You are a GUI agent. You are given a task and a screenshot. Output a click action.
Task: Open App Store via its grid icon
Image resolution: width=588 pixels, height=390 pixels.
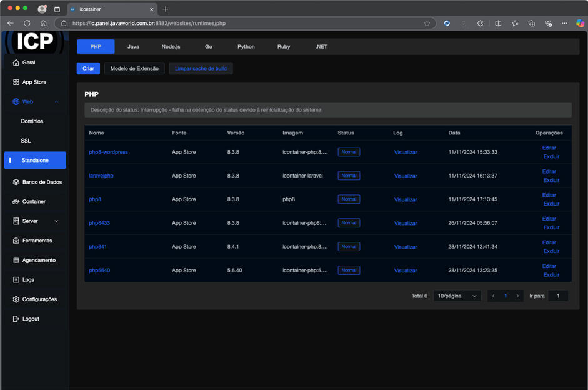[x=16, y=82]
